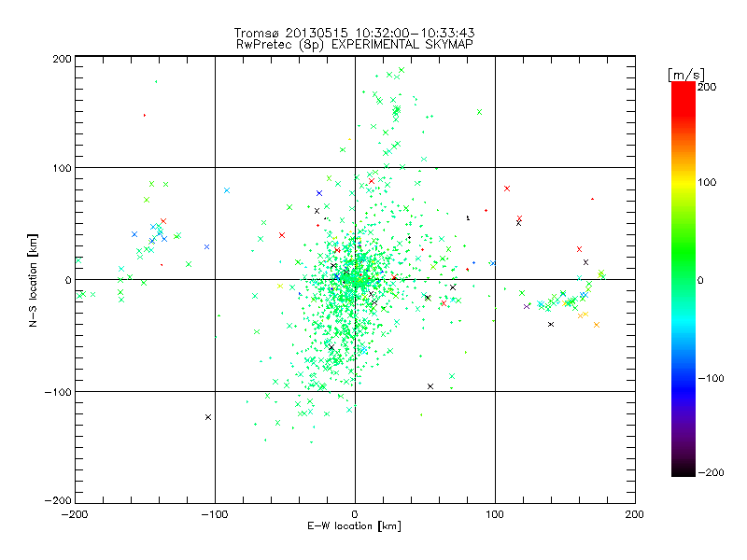Screen dimensions: 747x560
Task: Click the purple X marker in the right cluster
Action: point(527,306)
